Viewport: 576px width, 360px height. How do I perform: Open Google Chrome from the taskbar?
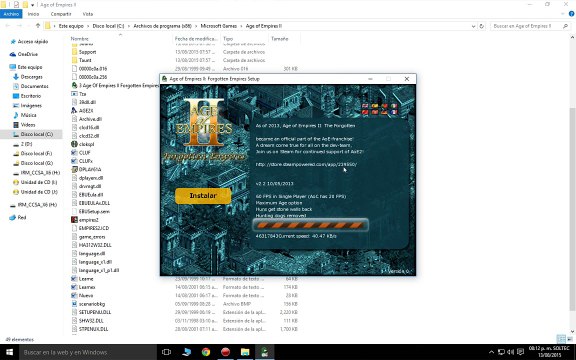point(206,352)
